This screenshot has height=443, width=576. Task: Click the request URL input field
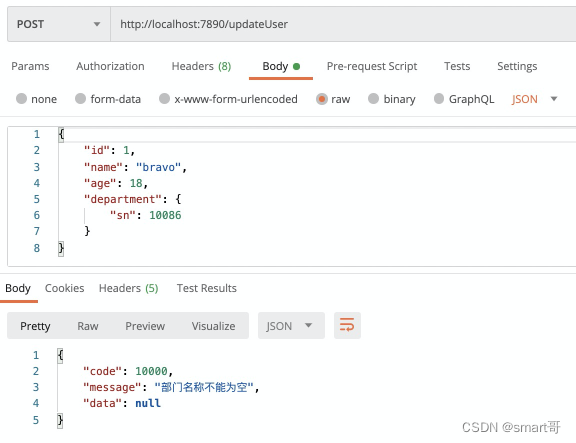[343, 24]
